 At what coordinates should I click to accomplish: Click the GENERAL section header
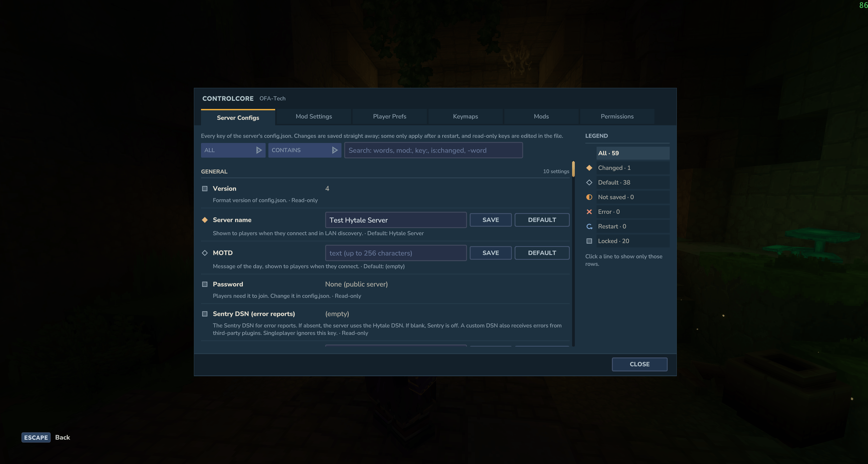pos(214,172)
